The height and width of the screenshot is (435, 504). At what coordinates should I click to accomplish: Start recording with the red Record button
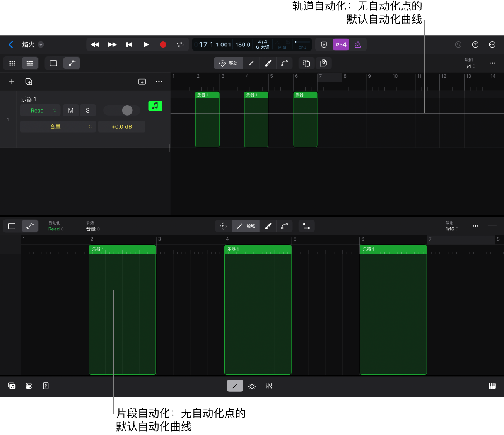tap(163, 44)
